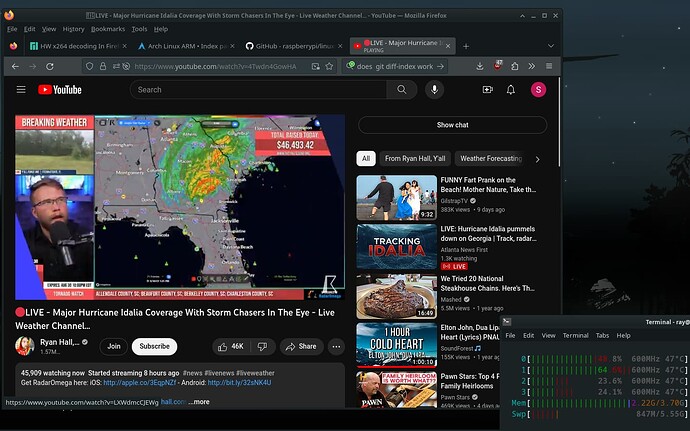Open the Tracking Idalia live video thumbnail

pos(396,246)
